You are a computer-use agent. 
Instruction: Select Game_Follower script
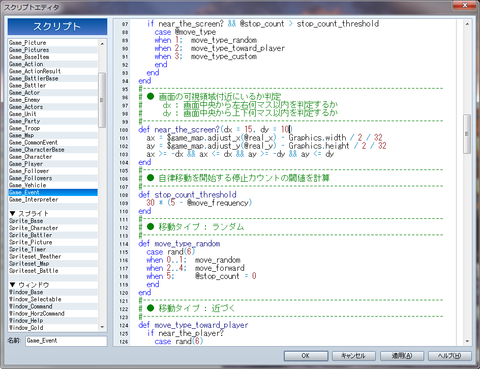coord(53,171)
